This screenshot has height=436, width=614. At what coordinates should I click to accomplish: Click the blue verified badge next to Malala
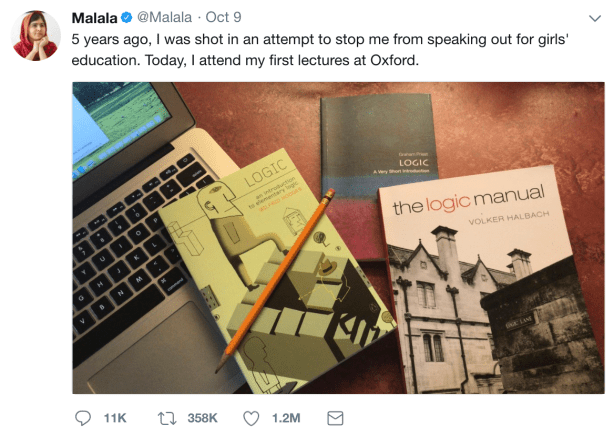(x=128, y=18)
